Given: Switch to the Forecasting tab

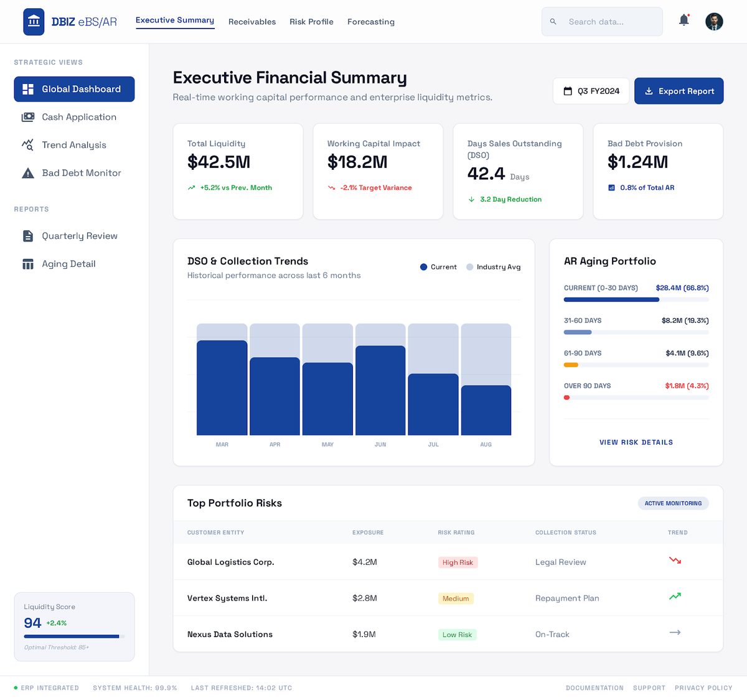Looking at the screenshot, I should 371,22.
